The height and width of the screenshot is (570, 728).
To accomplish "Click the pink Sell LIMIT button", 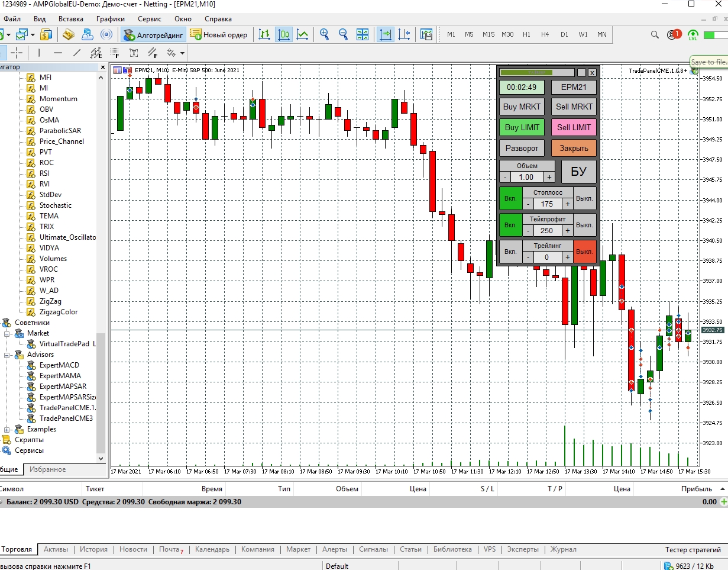I will 574,127.
